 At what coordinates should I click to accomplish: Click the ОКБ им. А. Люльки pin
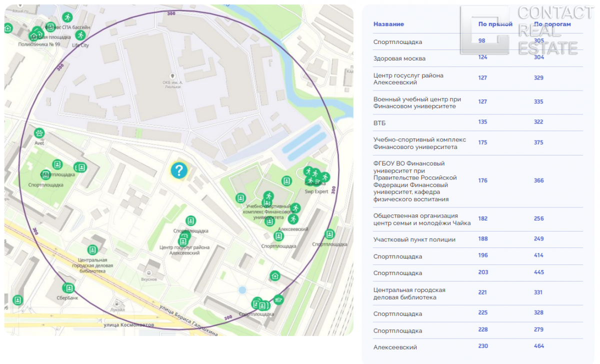point(173,75)
